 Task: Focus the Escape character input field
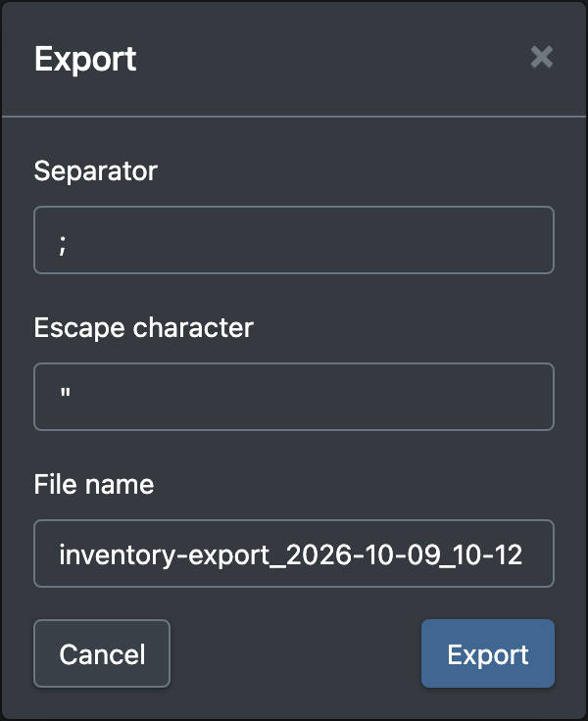(294, 397)
